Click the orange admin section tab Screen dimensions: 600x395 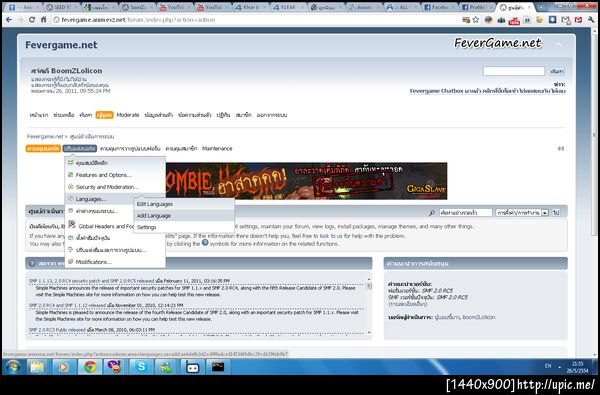point(43,149)
